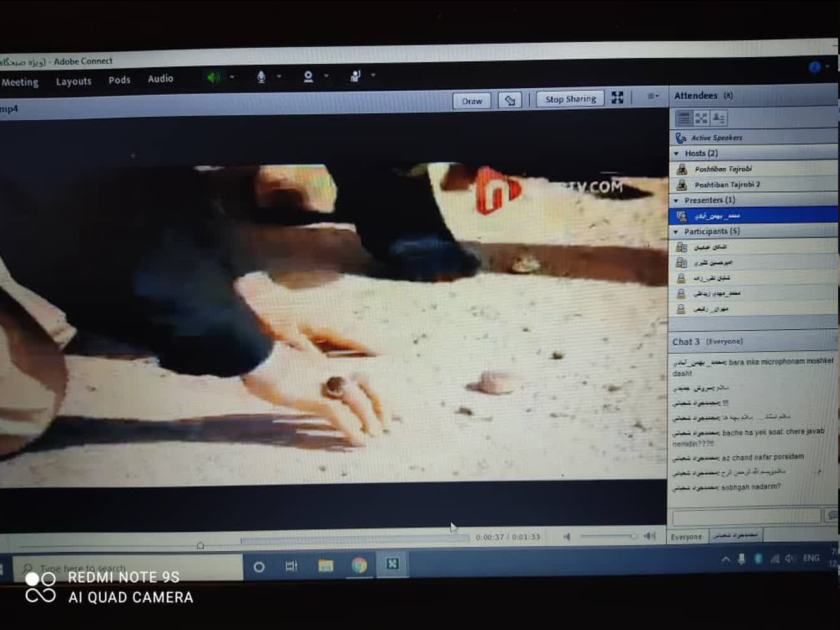Viewport: 840px width, 630px height.
Task: Click Adobe Connect taskbar icon
Action: [393, 564]
